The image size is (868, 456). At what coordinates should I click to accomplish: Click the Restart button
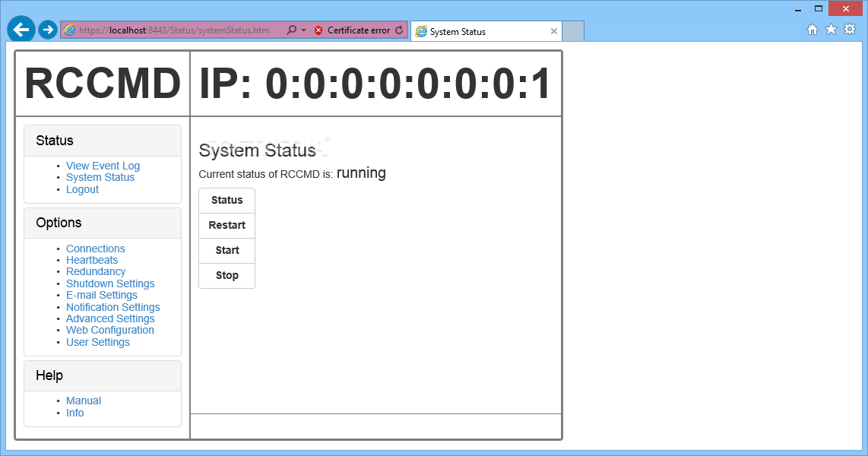click(227, 225)
